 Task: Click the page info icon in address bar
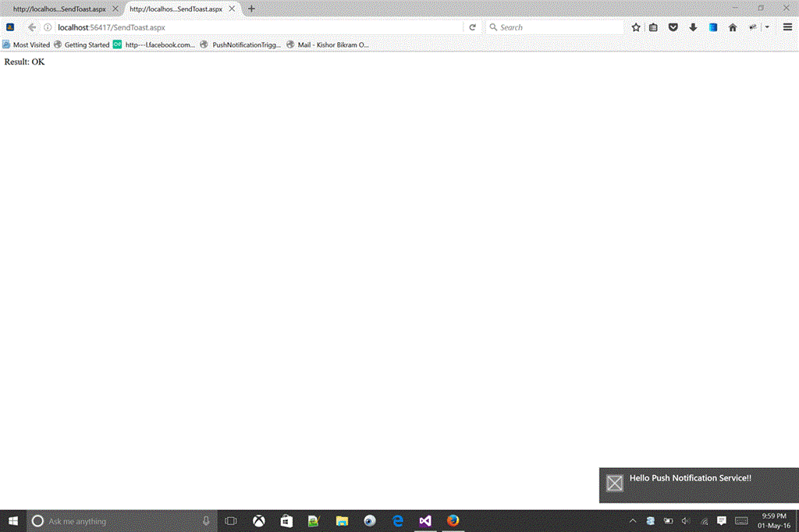[x=48, y=27]
